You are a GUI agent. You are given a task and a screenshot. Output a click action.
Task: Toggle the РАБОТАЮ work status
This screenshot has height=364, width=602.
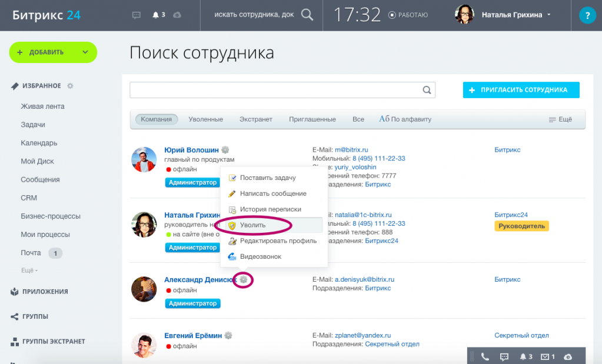tap(408, 15)
